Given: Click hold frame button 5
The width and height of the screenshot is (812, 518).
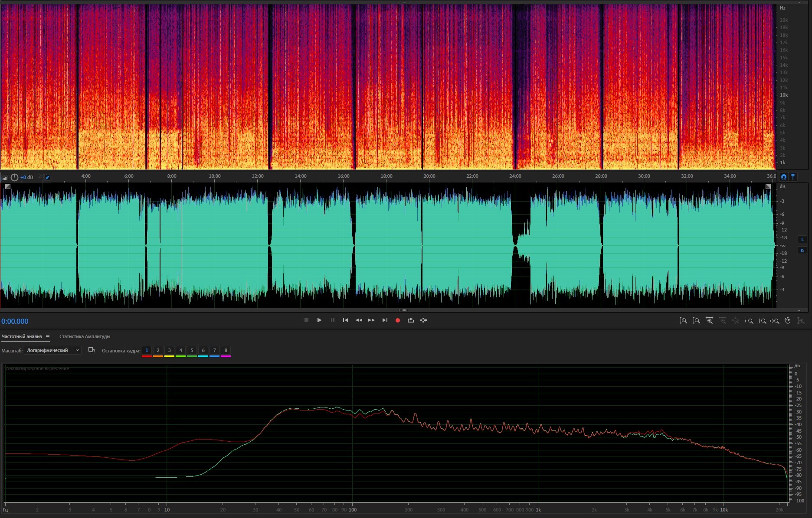Looking at the screenshot, I should (x=192, y=350).
